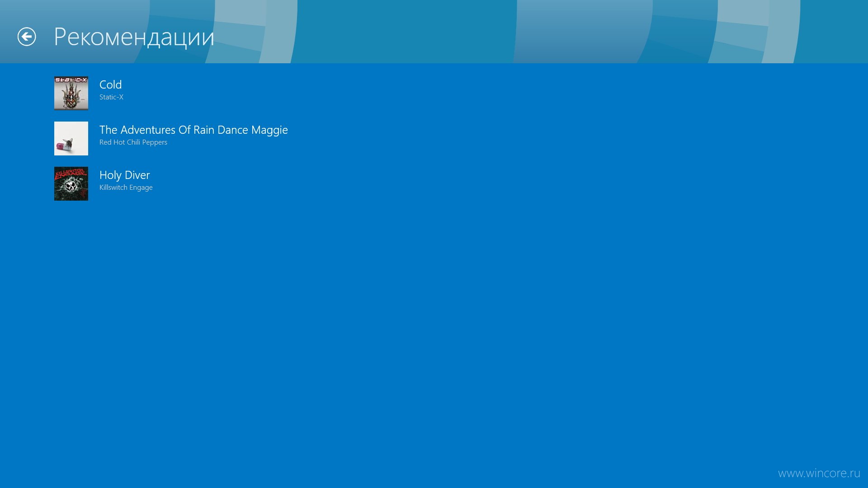Select the song title Holy Diver

tap(124, 175)
